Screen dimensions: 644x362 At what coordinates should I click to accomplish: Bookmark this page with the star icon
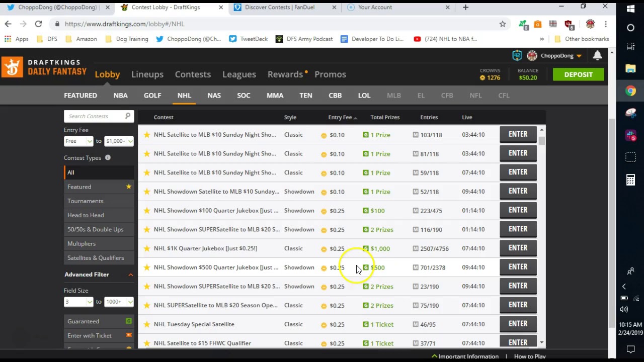coord(502,24)
